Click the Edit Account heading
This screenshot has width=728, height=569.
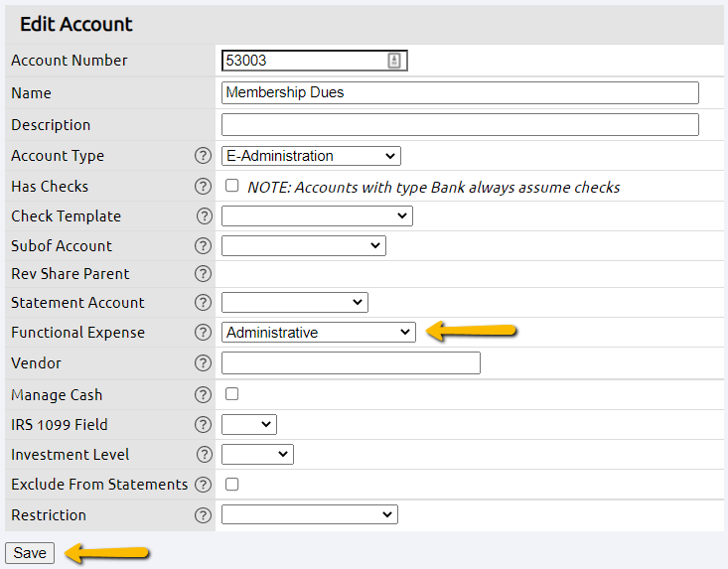tap(76, 24)
